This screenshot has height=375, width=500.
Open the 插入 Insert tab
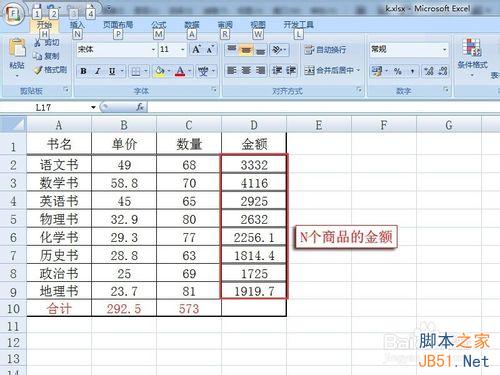[x=77, y=25]
